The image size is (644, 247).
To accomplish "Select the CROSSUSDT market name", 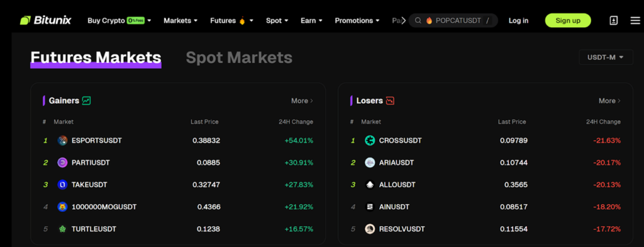I will click(401, 141).
